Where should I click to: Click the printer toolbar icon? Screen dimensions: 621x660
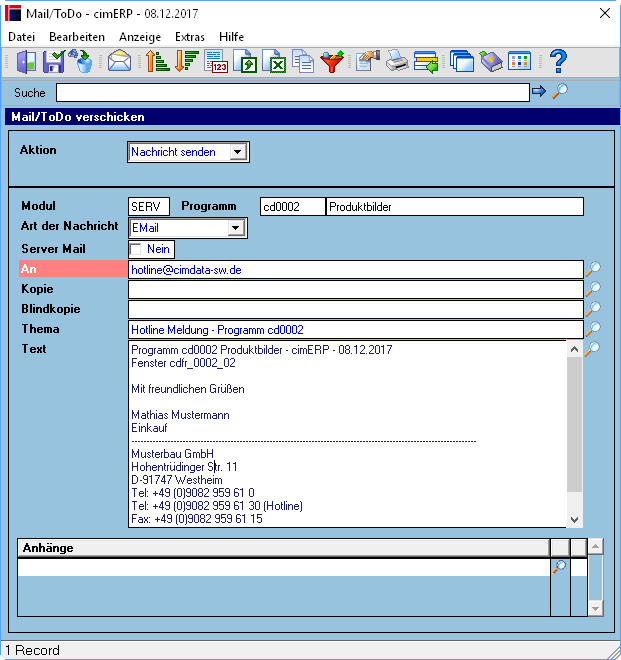[x=397, y=61]
